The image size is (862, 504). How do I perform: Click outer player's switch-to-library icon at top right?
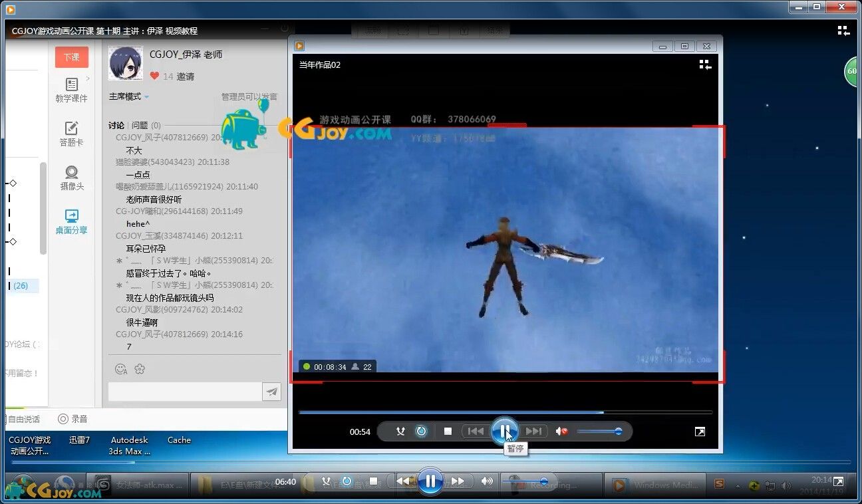(843, 31)
